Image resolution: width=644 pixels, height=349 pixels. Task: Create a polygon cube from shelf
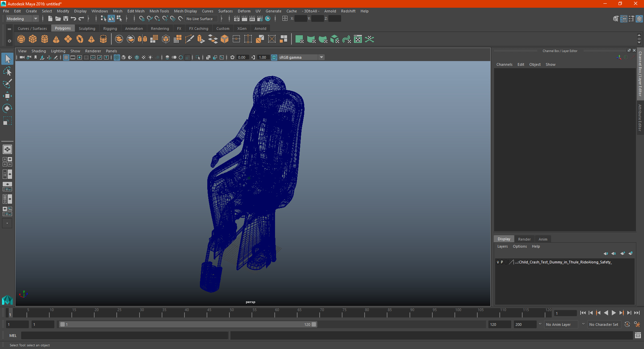point(33,39)
